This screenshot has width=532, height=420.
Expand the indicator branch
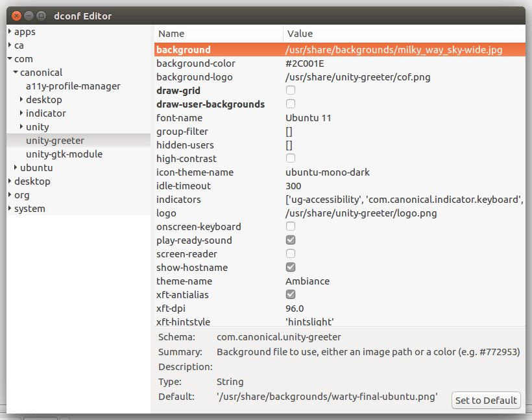21,113
